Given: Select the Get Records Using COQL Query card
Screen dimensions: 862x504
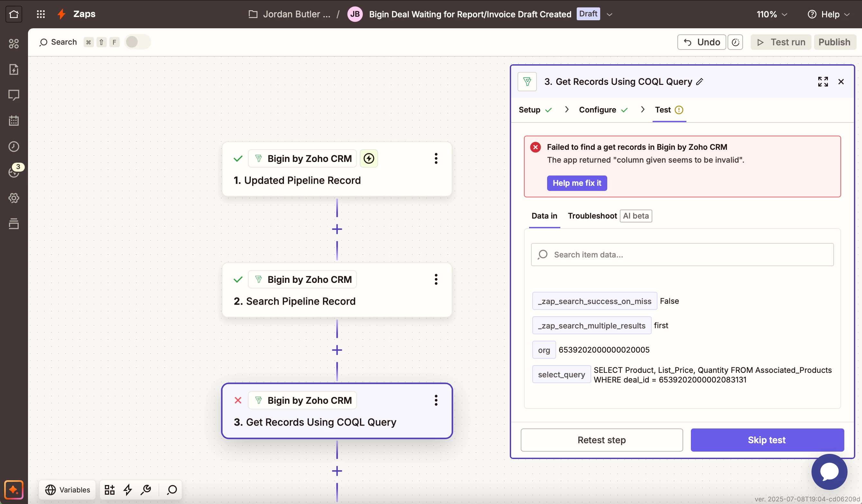Looking at the screenshot, I should 337,411.
